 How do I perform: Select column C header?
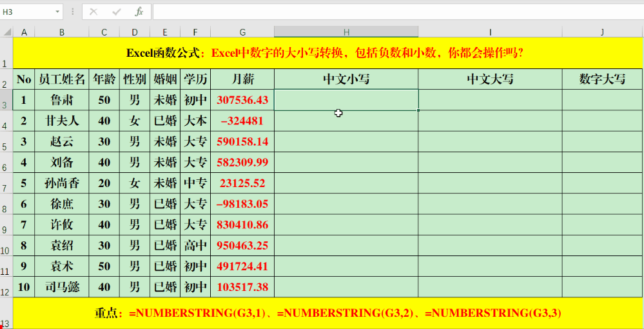coord(104,32)
